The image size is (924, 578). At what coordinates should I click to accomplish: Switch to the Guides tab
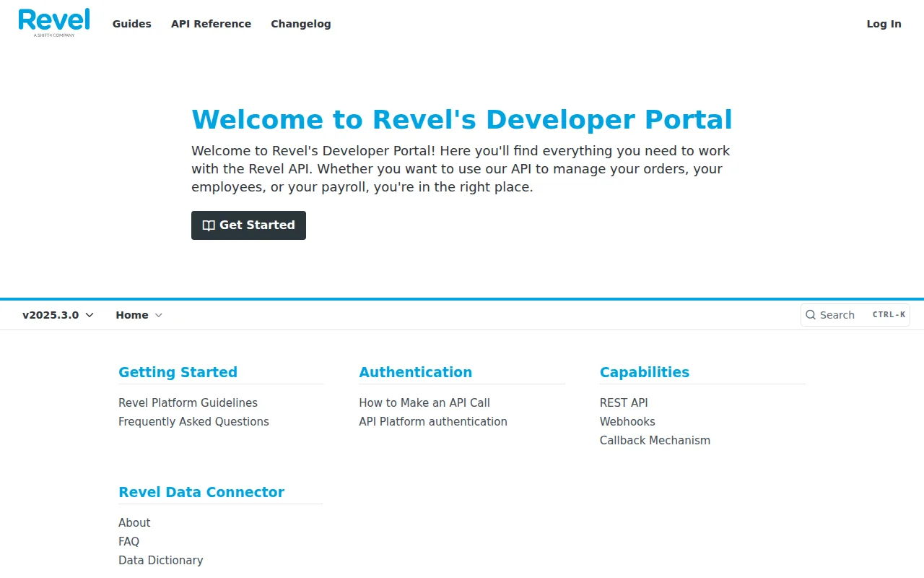pos(131,24)
